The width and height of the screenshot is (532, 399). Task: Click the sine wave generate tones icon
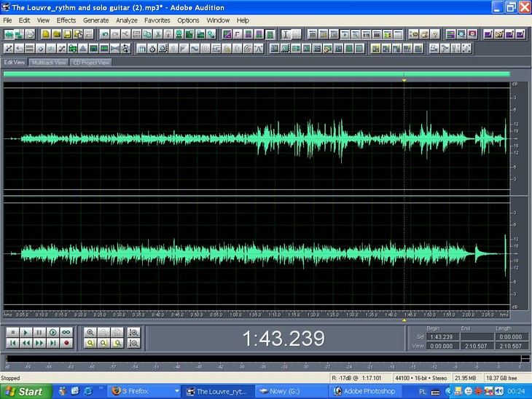(195, 49)
